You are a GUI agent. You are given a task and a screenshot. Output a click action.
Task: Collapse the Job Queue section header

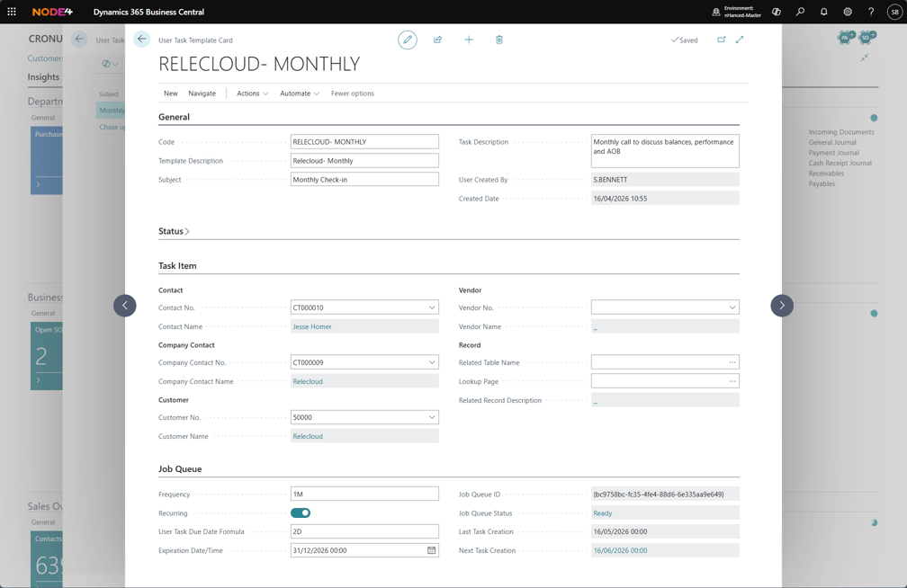pyautogui.click(x=180, y=469)
